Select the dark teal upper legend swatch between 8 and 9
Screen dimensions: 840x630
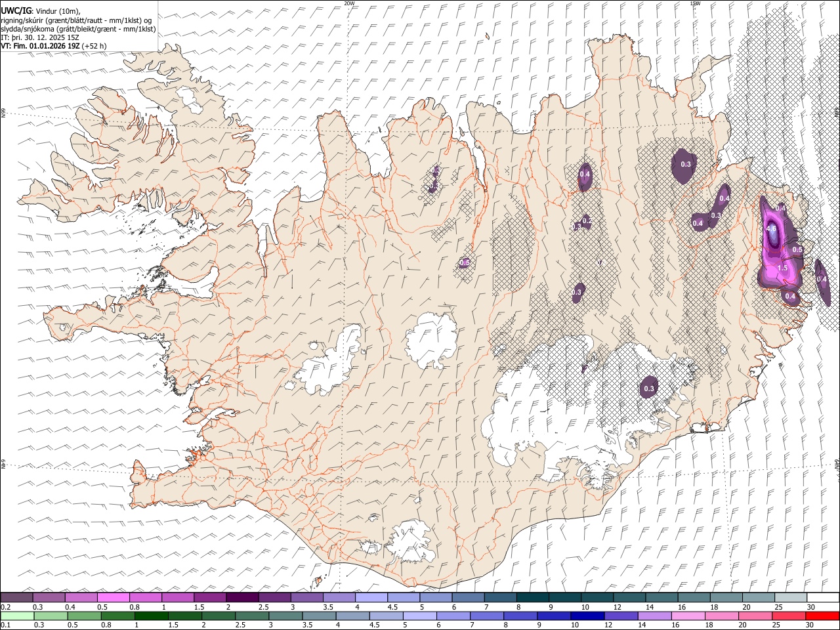(x=532, y=598)
